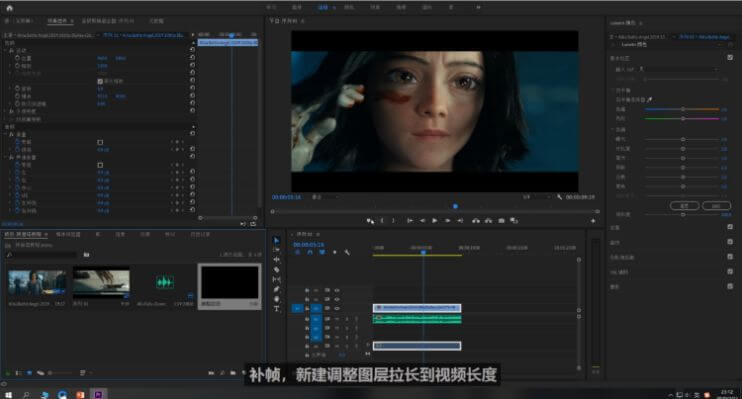Open Home screen icon

9,8
